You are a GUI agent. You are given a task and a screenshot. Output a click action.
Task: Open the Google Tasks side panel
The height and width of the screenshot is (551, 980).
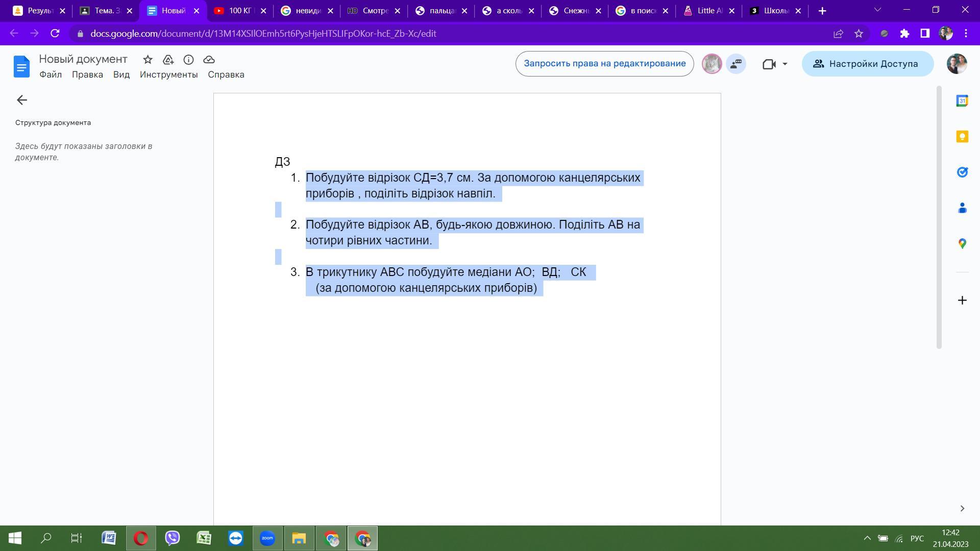tap(962, 172)
